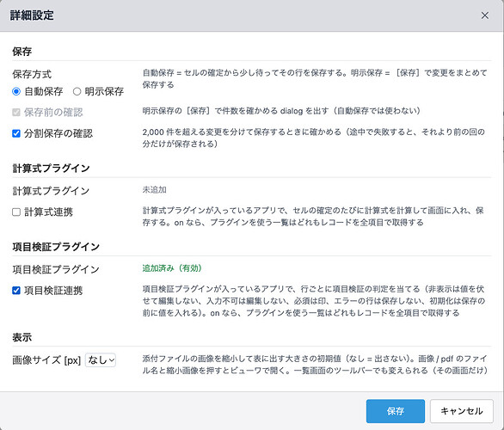Uncheck the 項目検証連携 checkbox
Screen dimensions: 504x430
[x=16, y=291]
